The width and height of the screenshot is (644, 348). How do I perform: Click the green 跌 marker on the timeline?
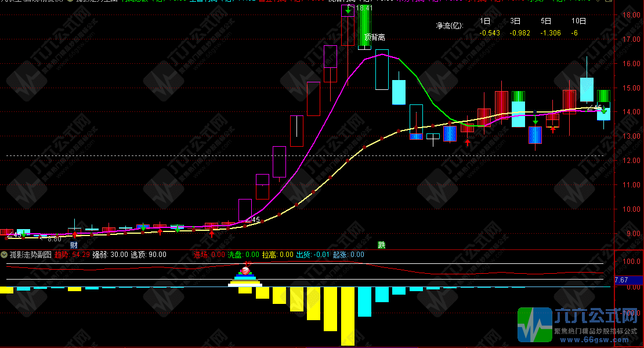coord(381,245)
